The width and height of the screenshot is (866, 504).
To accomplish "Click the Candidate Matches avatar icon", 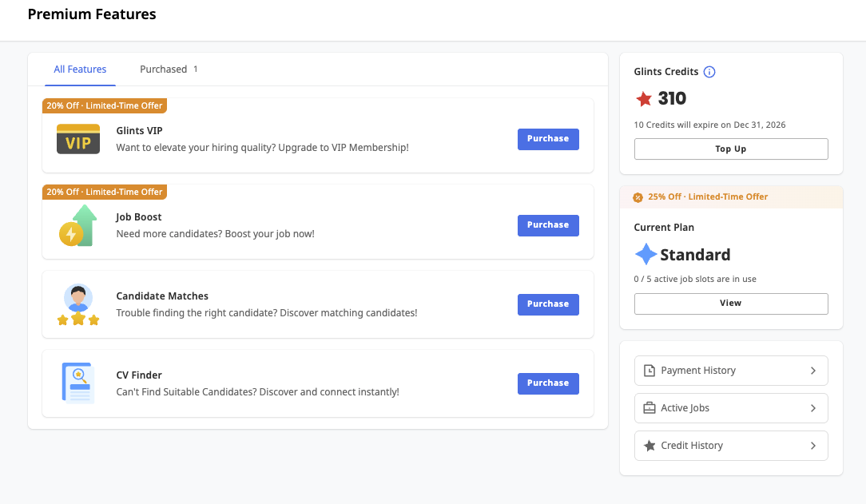I will coord(77,304).
